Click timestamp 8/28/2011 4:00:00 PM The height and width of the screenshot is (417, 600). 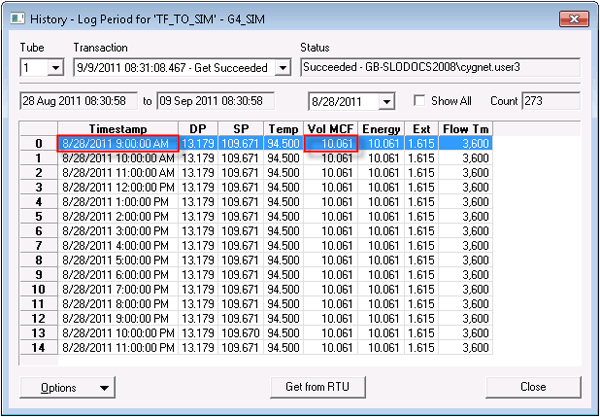coord(118,245)
